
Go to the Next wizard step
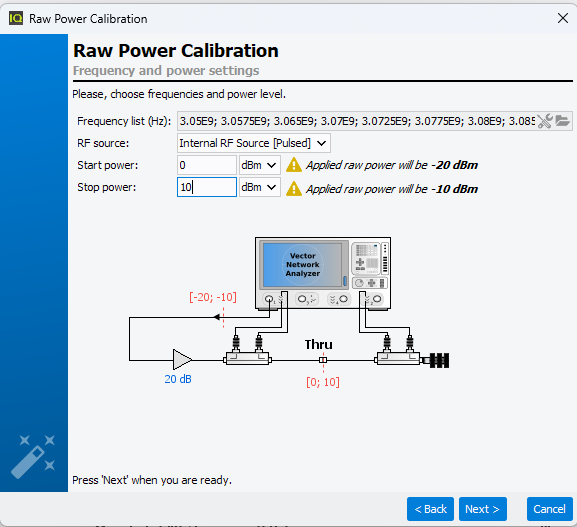[x=482, y=509]
